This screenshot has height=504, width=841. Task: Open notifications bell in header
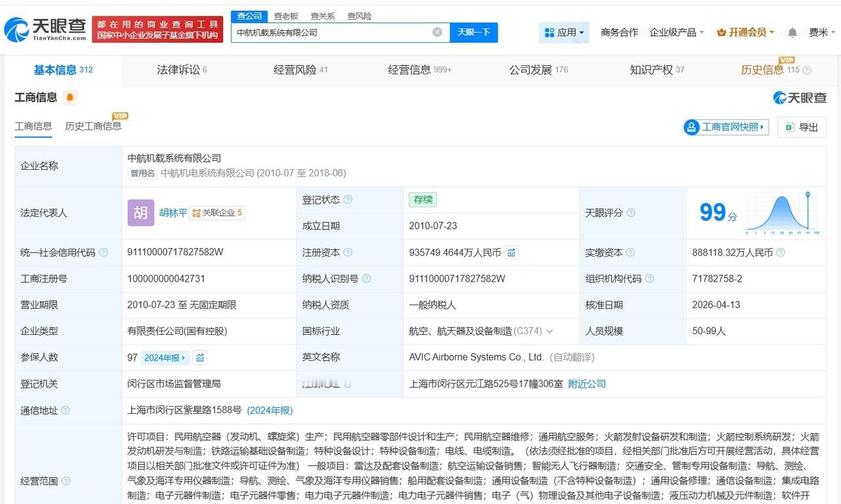coord(792,32)
